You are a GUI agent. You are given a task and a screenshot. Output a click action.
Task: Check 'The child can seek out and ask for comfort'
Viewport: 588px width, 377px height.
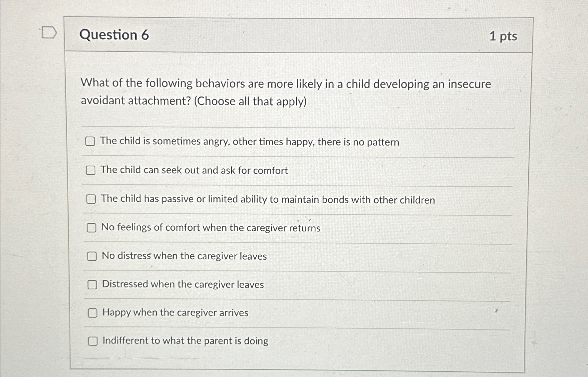(x=91, y=171)
